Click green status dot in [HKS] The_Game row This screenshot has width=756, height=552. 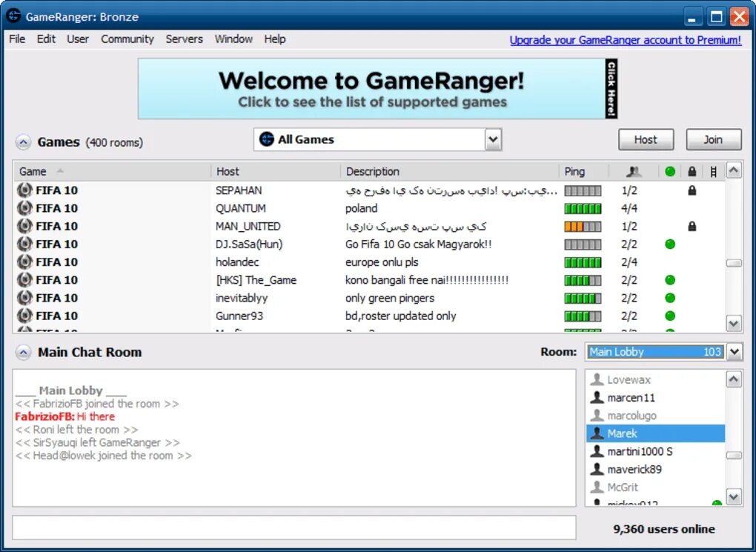[670, 280]
